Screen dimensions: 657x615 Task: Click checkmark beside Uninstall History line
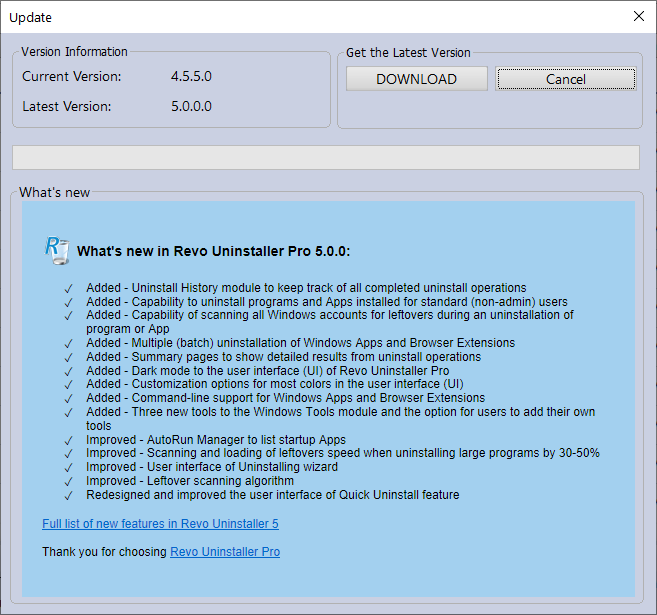pos(68,289)
